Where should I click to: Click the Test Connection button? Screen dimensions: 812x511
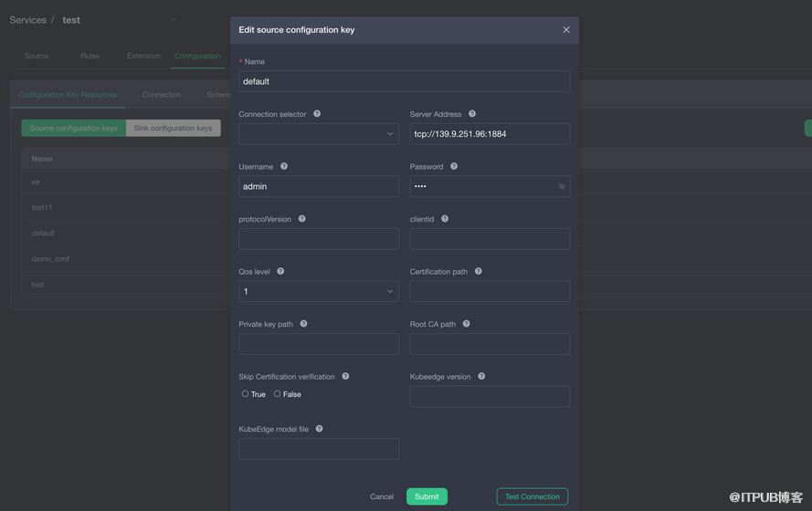(532, 496)
